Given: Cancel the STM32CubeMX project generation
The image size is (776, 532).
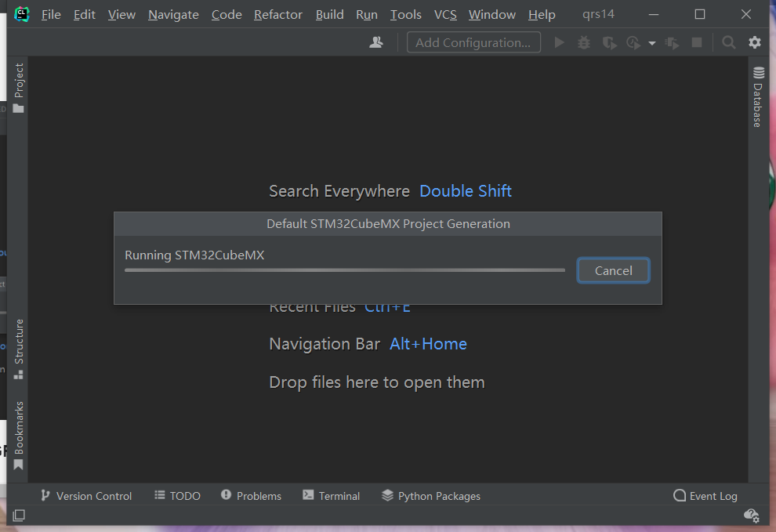Looking at the screenshot, I should pyautogui.click(x=613, y=270).
